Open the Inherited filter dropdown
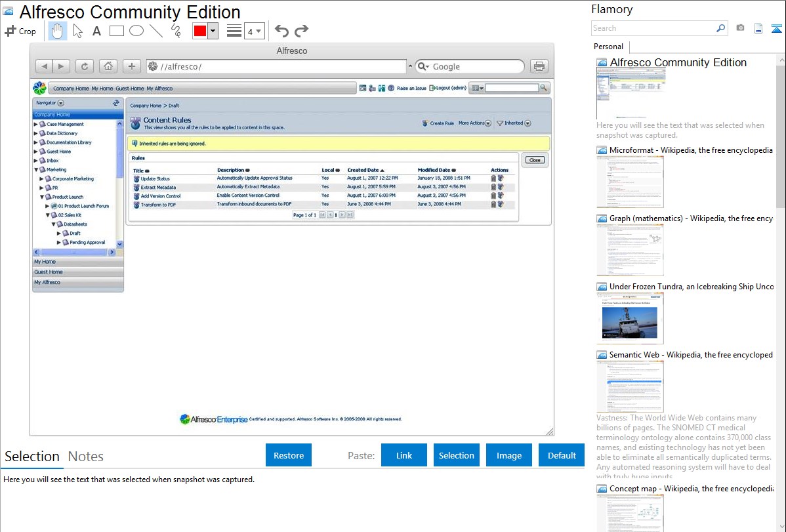 [514, 123]
